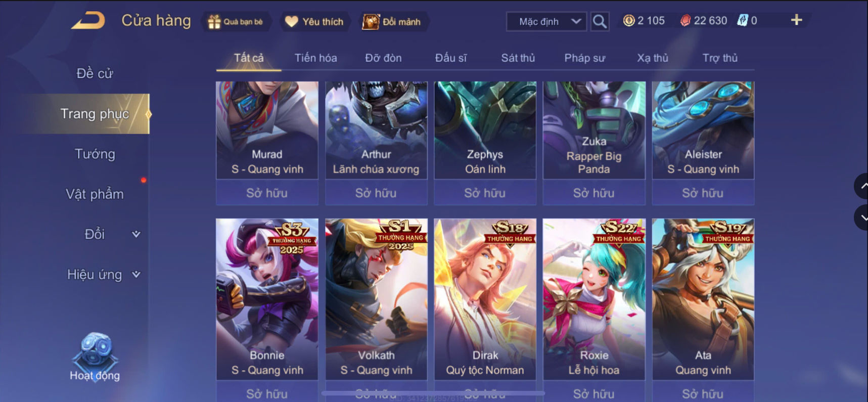This screenshot has width=868, height=402.
Task: Open Quà bạn bè gift icon
Action: [214, 22]
